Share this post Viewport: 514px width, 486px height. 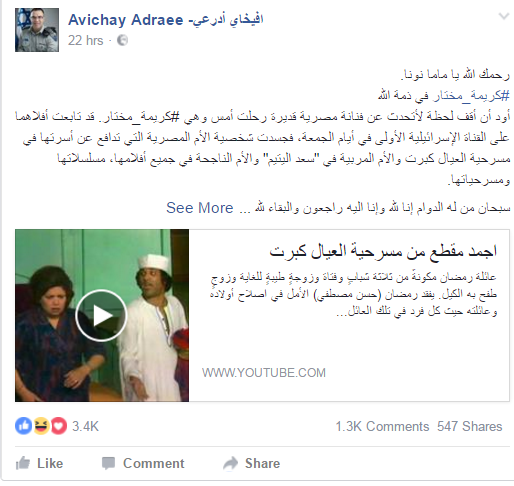point(252,463)
